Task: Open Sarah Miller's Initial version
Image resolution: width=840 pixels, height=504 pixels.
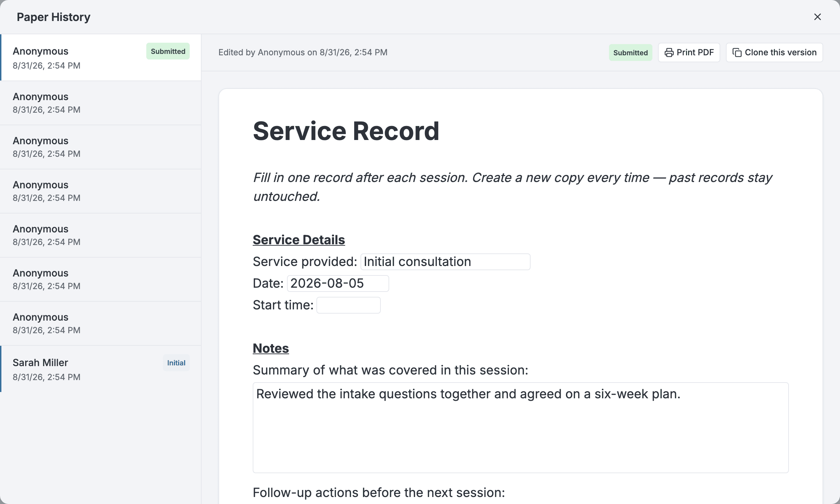Action: click(x=101, y=369)
